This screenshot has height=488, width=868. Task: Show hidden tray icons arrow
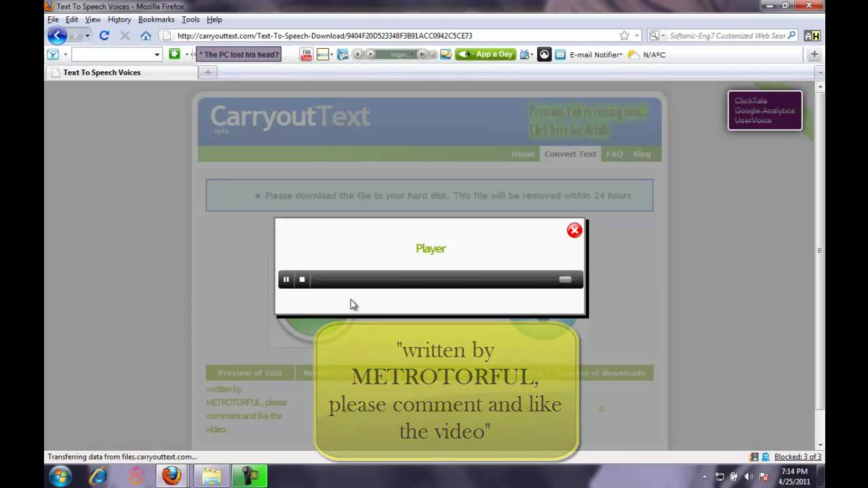coord(705,476)
